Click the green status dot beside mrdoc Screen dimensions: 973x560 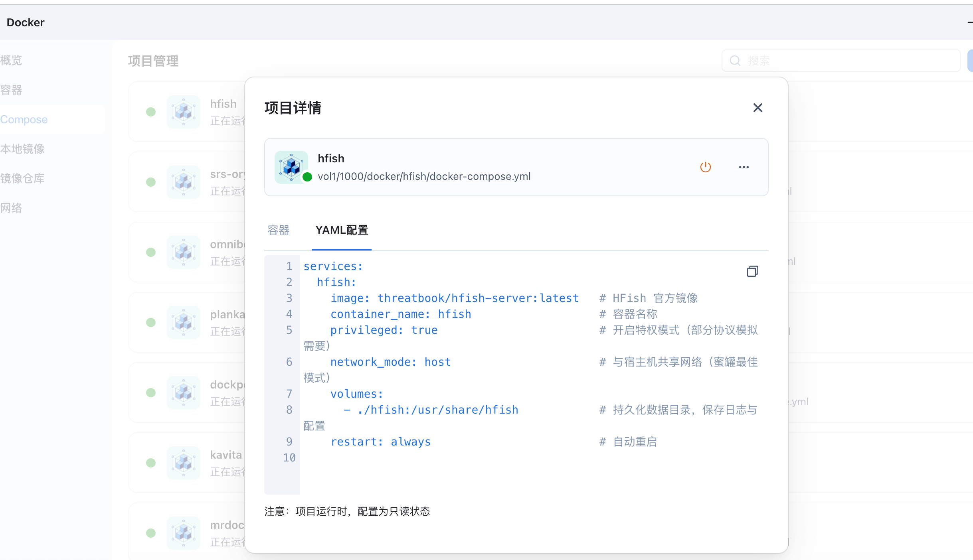(x=151, y=533)
